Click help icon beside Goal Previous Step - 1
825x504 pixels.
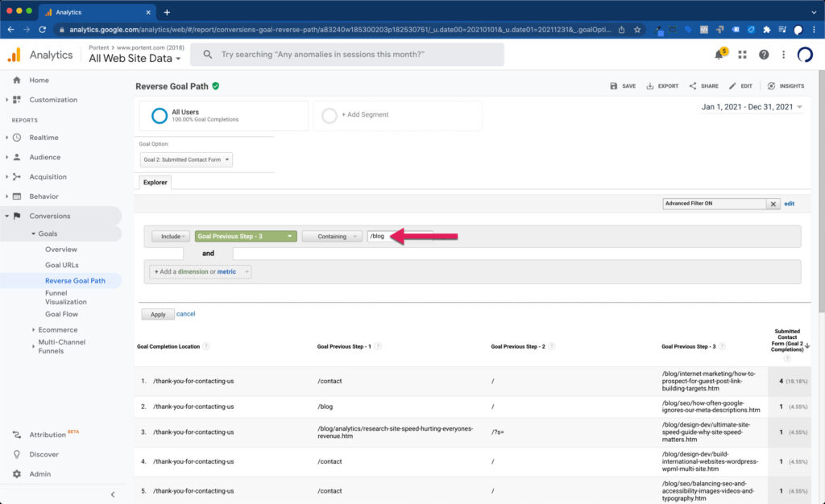click(x=378, y=346)
